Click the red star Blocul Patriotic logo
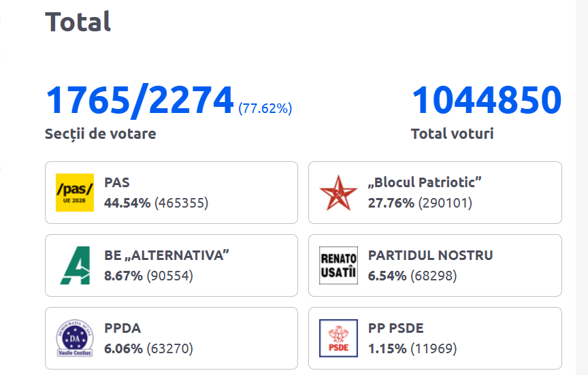This screenshot has height=375, width=588. tap(338, 193)
